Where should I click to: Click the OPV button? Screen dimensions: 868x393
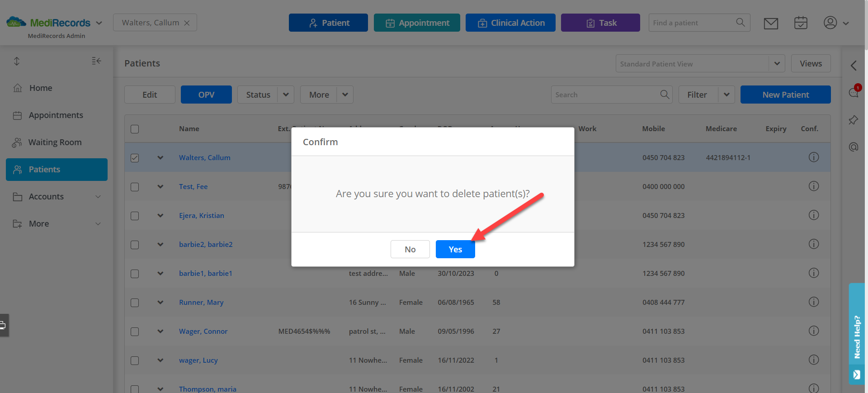[206, 95]
